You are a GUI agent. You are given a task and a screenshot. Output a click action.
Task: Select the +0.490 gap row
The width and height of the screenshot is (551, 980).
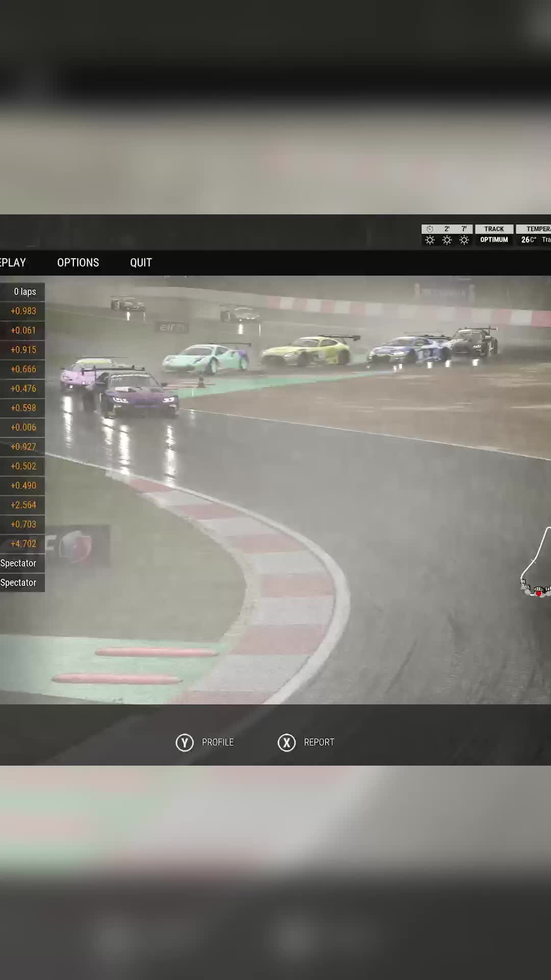[x=22, y=486]
